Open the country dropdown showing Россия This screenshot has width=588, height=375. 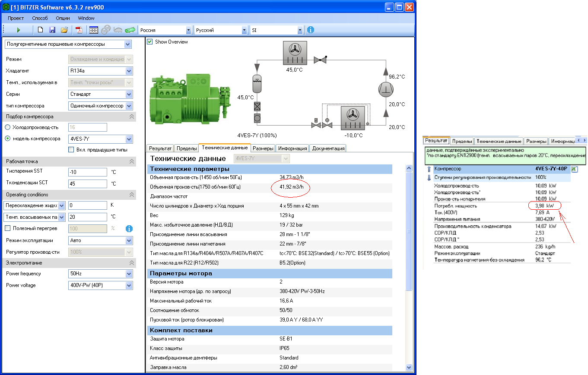point(165,30)
